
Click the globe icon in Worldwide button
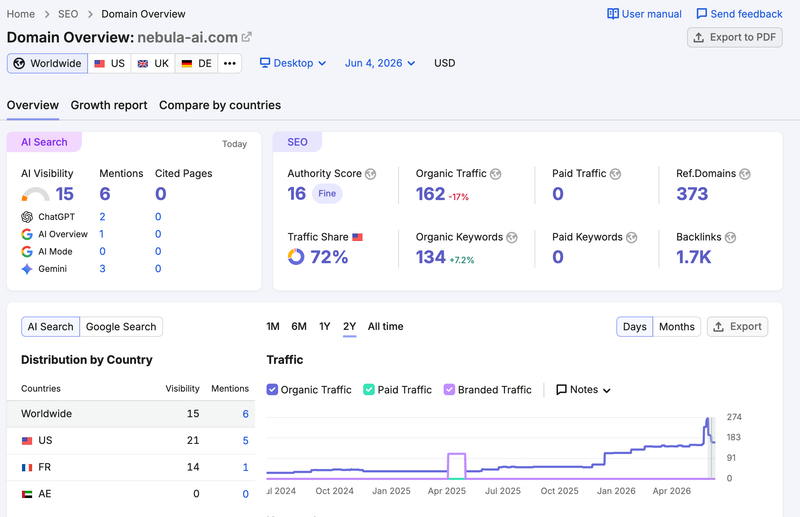19,63
